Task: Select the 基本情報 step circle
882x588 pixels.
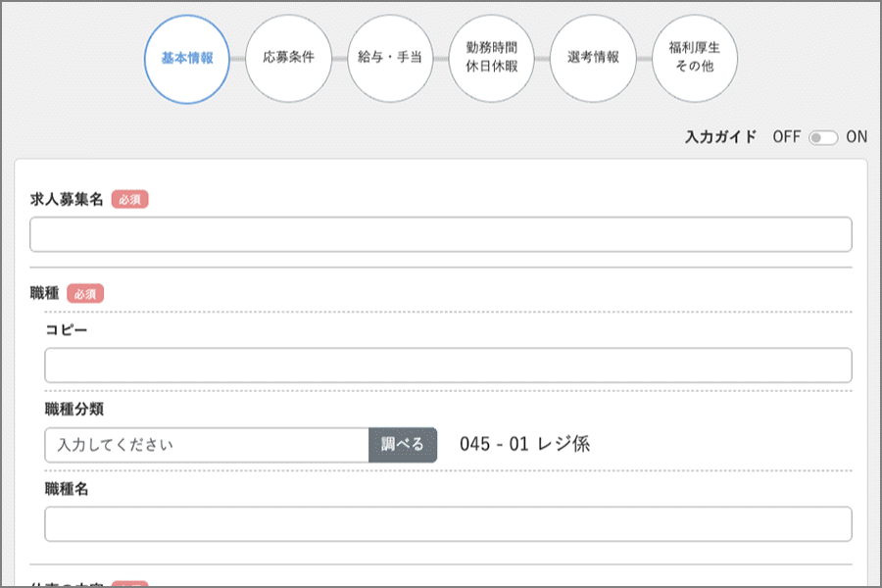Action: [x=187, y=59]
